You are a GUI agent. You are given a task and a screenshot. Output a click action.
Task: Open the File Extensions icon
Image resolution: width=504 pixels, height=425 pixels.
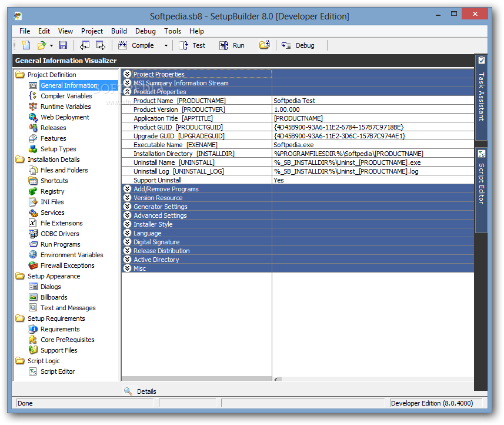click(33, 223)
